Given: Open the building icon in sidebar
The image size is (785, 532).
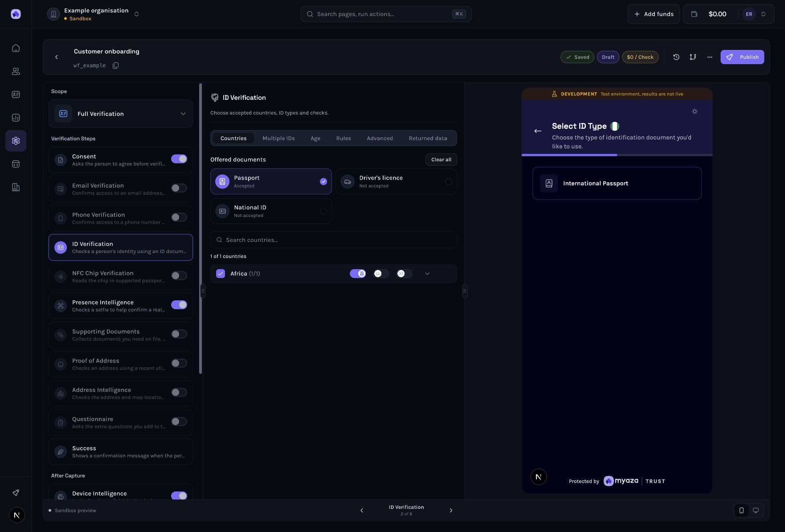Looking at the screenshot, I should [x=16, y=187].
